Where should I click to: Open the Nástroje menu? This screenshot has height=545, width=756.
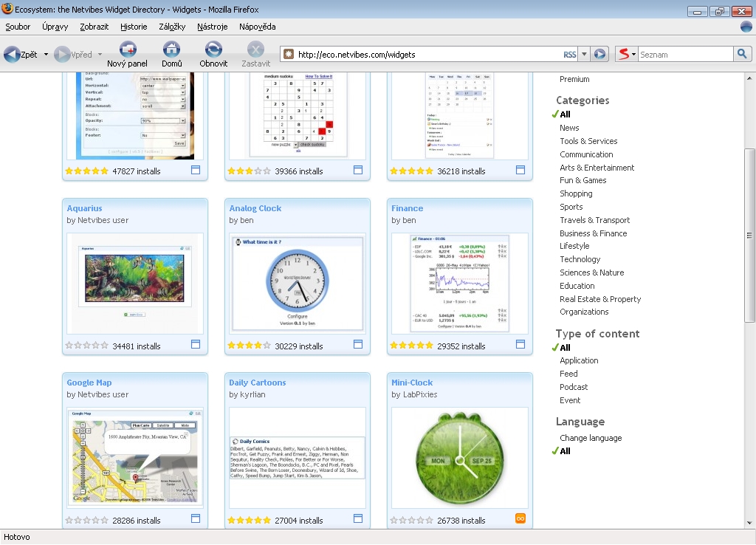212,27
